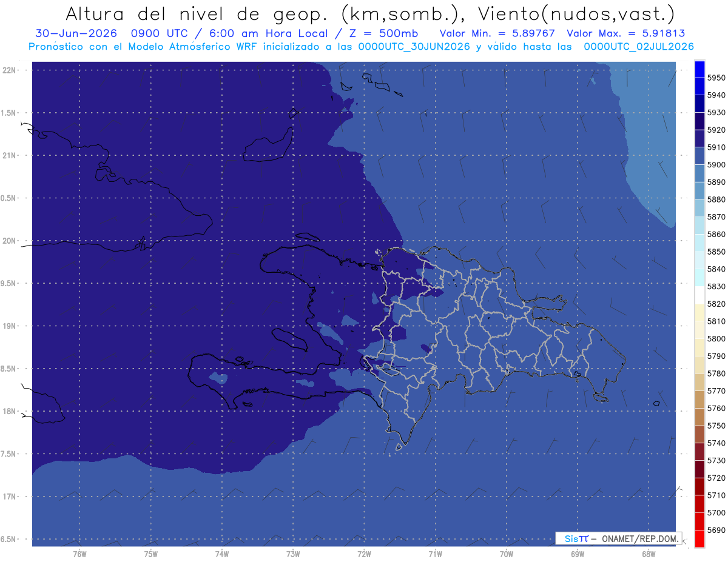Click the '76W' longitude label
The height and width of the screenshot is (562, 728).
[x=79, y=553]
